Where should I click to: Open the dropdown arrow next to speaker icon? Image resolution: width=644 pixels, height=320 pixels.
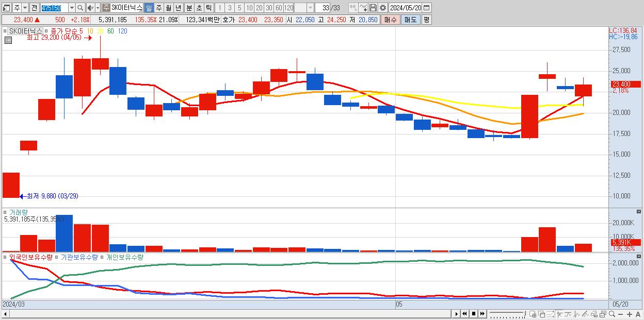click(98, 8)
